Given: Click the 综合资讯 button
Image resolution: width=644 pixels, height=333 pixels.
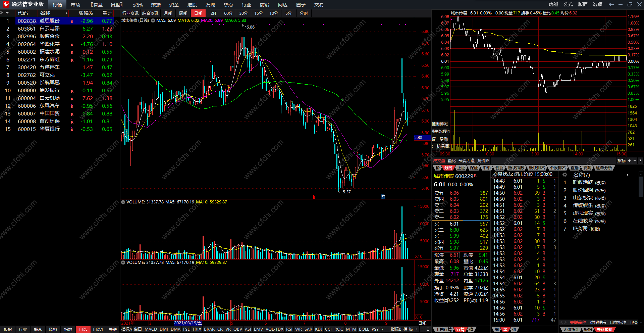Looking at the screenshot, I should click(150, 13).
